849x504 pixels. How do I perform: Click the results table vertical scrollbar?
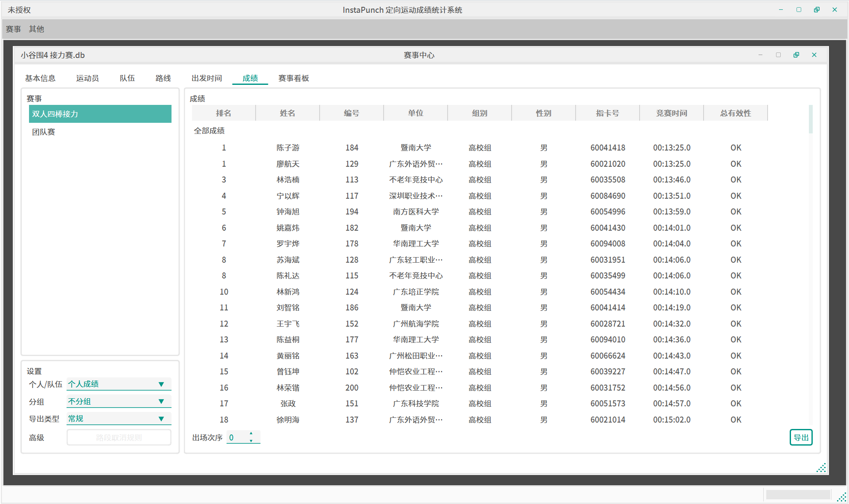pos(810,119)
